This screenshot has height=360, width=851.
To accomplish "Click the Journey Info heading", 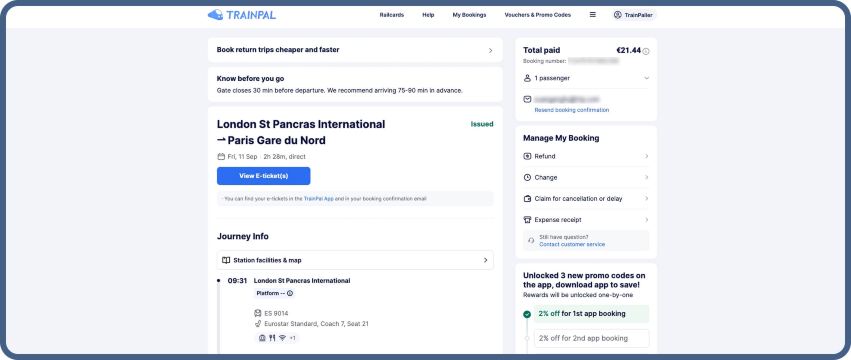I will 243,236.
